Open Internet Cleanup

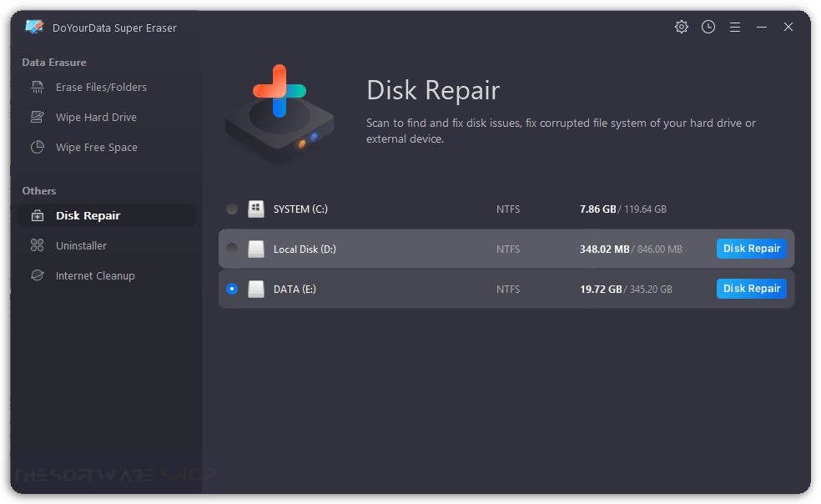(x=107, y=275)
